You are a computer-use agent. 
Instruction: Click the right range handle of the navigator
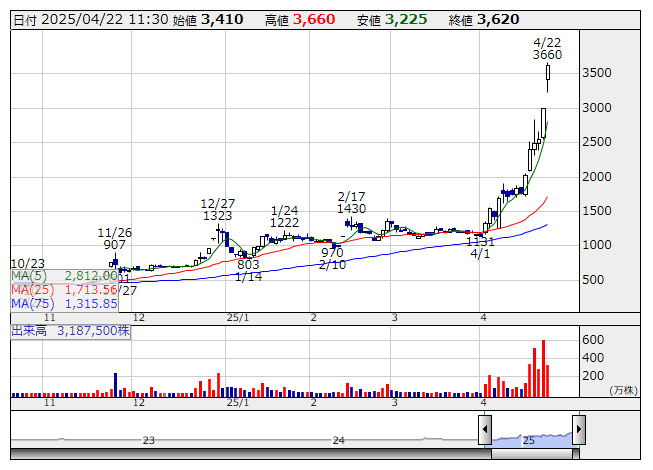point(578,429)
